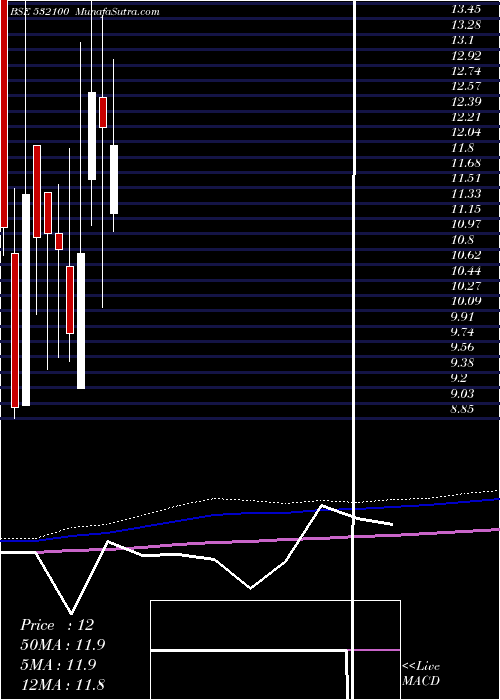The width and height of the screenshot is (500, 700).
Task: Click the 9.56 price axis label
Action: point(462,347)
